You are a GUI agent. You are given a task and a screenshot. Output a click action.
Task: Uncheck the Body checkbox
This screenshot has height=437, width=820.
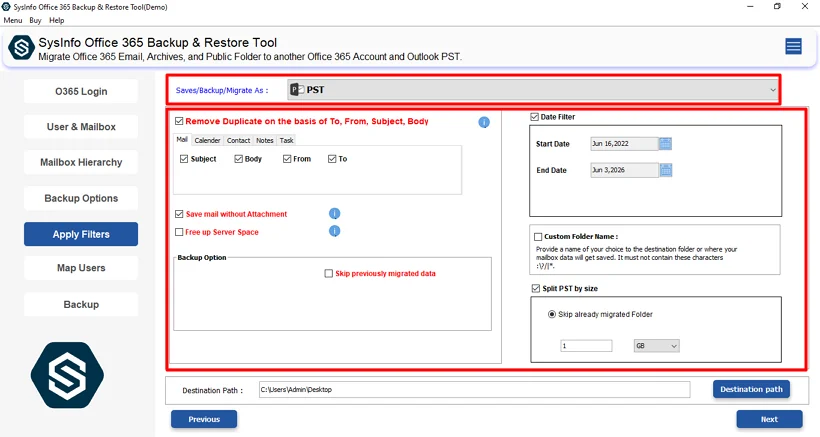(238, 159)
